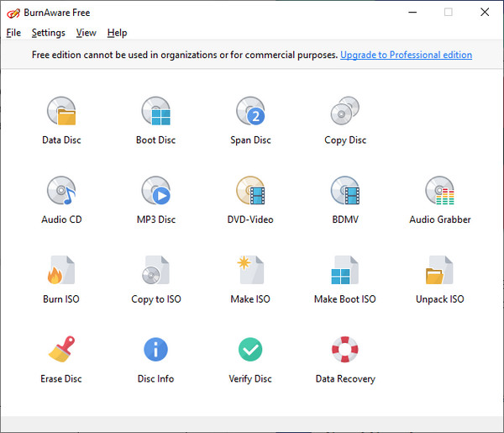Click the BurnAware logo in title bar
The height and width of the screenshot is (433, 504).
(x=13, y=13)
